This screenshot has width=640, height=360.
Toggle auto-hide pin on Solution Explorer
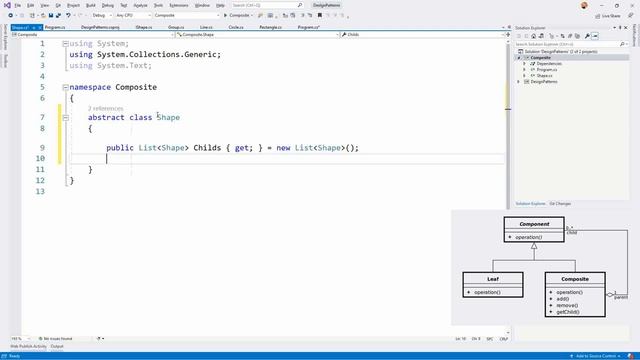(620, 28)
